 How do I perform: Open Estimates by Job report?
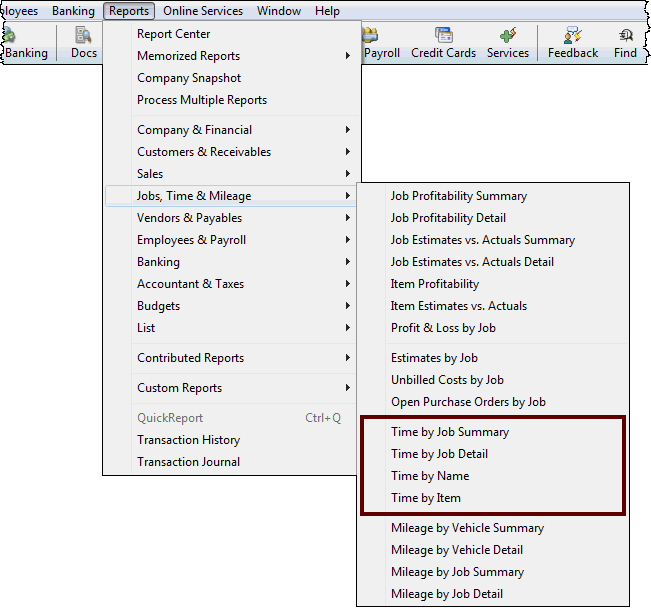point(493,358)
